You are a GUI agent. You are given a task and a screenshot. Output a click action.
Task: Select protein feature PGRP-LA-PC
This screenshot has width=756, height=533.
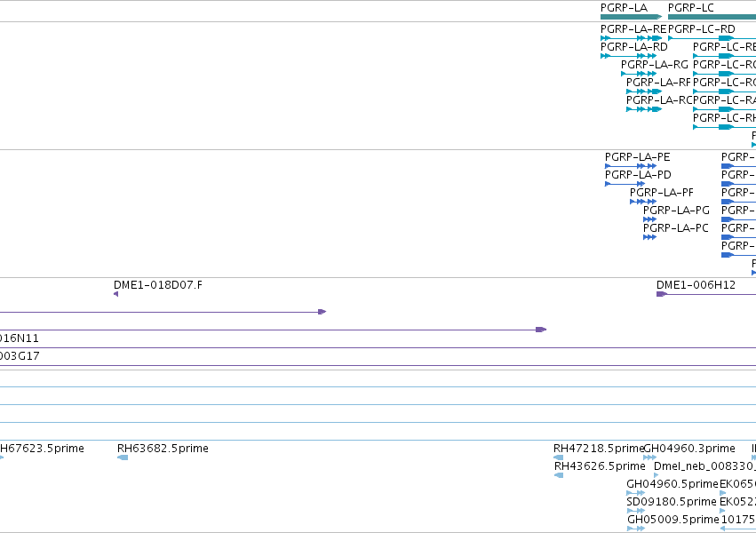tap(676, 228)
